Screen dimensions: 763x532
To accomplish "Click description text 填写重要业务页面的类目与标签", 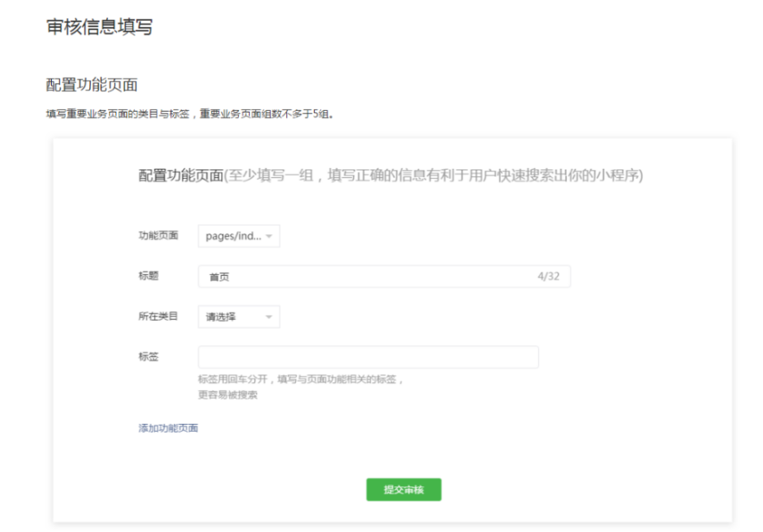I will click(x=118, y=114).
